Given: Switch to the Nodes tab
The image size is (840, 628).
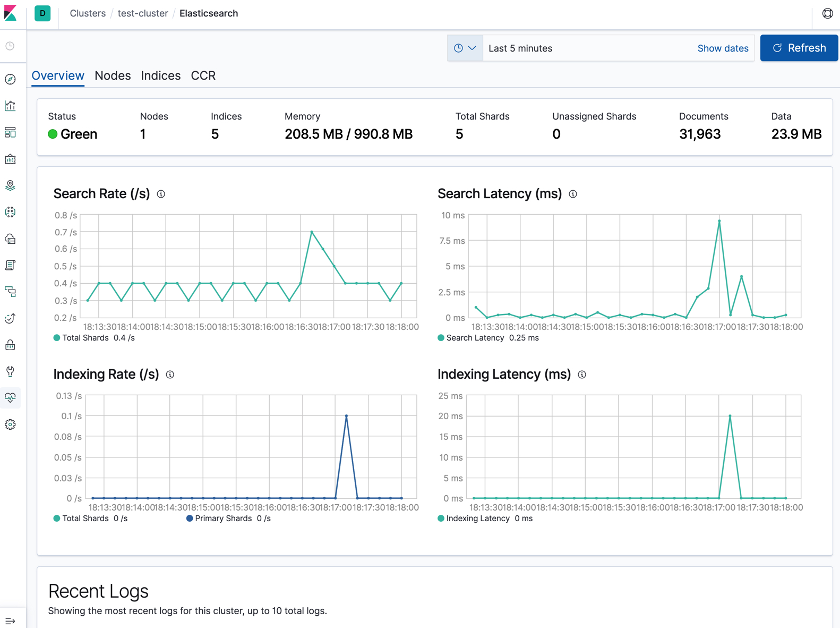Looking at the screenshot, I should (113, 75).
